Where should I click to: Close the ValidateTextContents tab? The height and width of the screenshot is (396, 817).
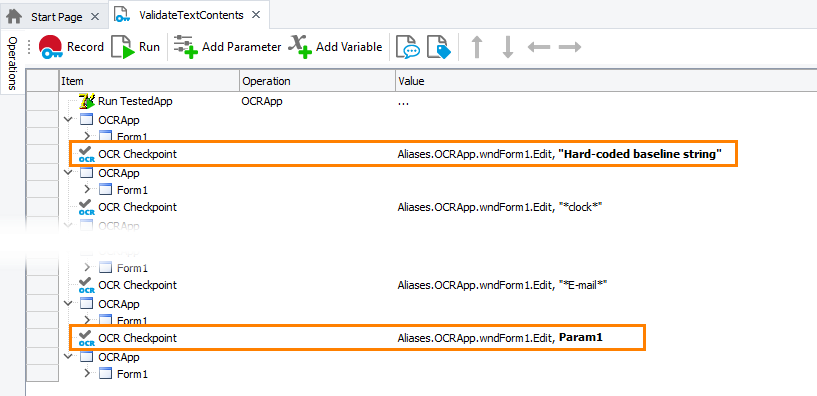pos(255,15)
